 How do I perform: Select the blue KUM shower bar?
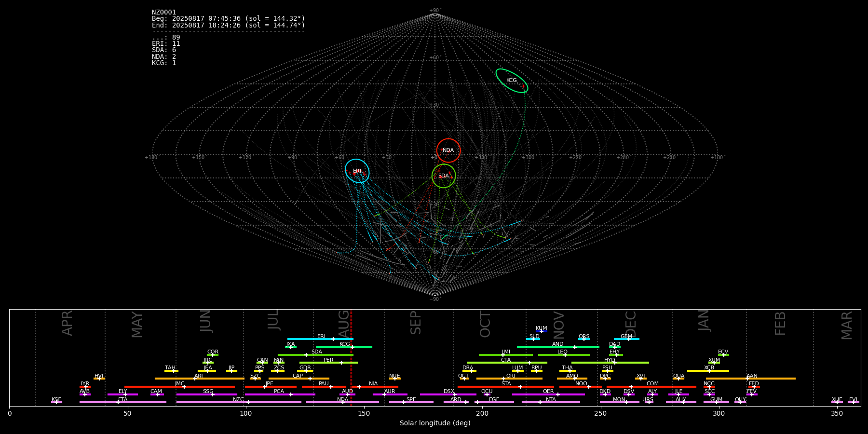(x=542, y=331)
